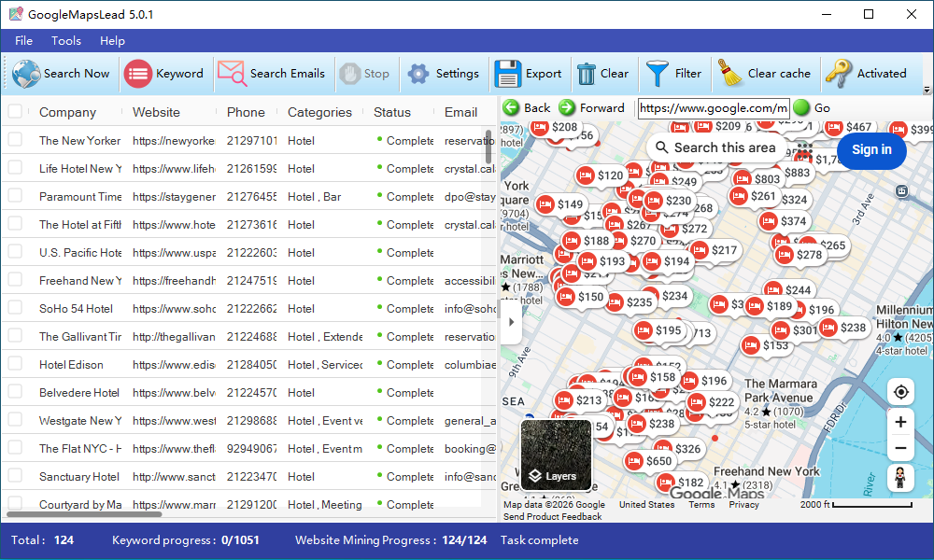Screen dimensions: 934x560
Task: Open the Privacy link on map
Action: coord(744,504)
